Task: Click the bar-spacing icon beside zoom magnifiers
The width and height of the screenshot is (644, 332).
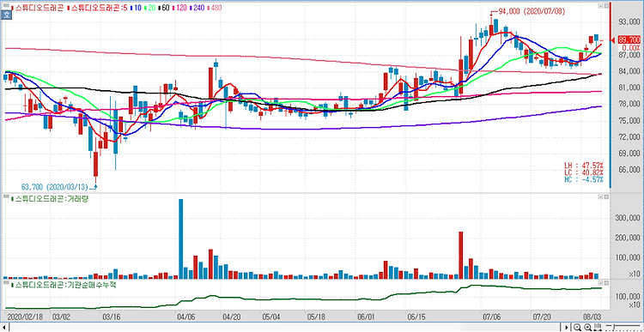Action: coord(598,327)
